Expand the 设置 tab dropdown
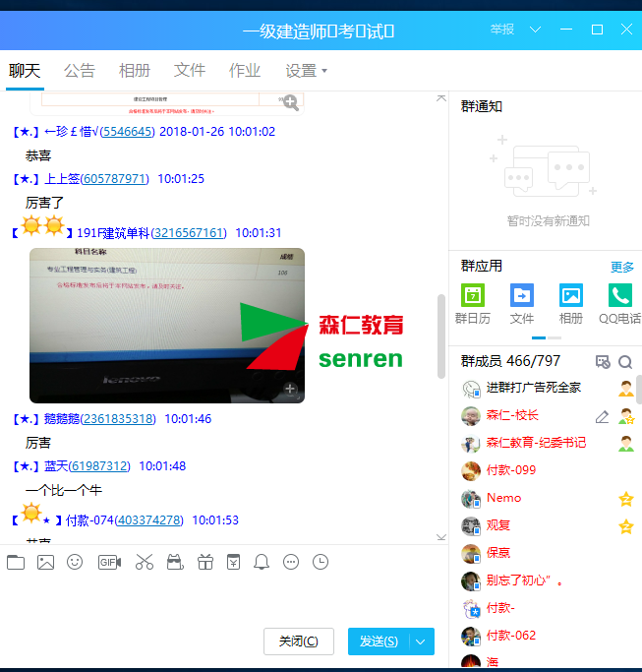The width and height of the screenshot is (642, 672). tap(324, 71)
